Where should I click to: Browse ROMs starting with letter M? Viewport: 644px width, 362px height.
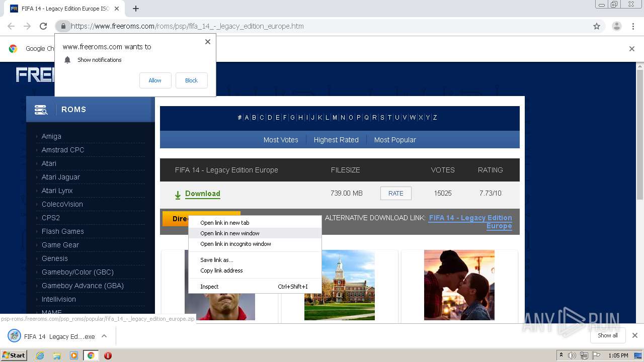pyautogui.click(x=335, y=118)
